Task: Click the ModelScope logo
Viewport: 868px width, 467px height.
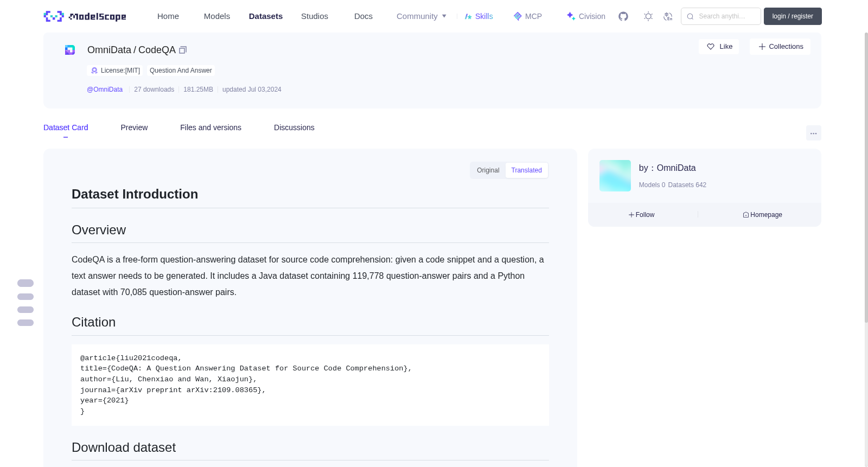Action: [x=85, y=16]
